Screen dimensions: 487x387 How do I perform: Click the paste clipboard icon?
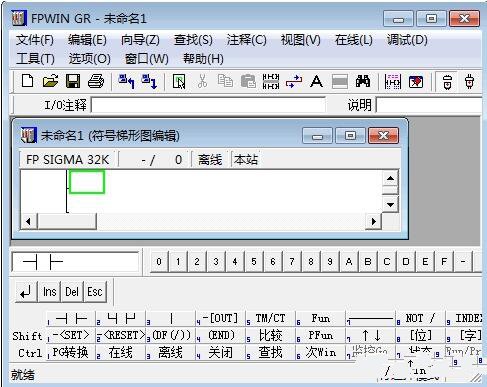248,81
